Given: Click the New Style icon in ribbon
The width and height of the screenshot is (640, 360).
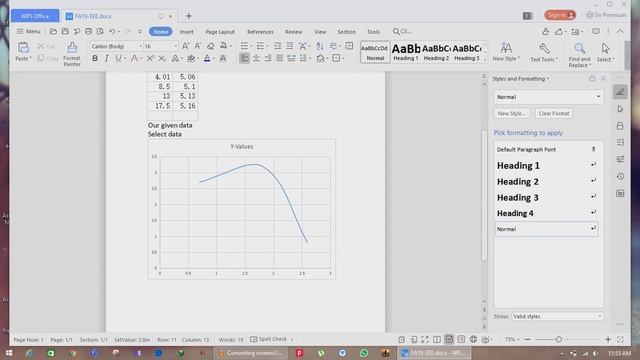Looking at the screenshot, I should tap(506, 48).
